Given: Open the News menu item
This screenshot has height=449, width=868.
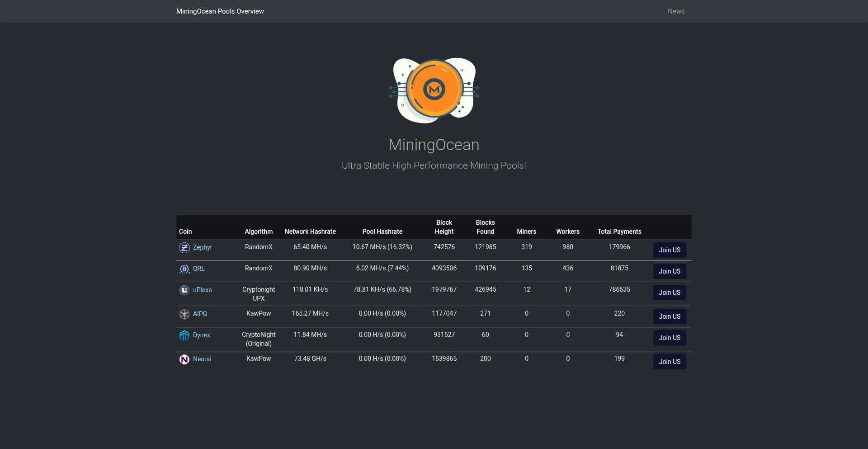Looking at the screenshot, I should coord(676,11).
